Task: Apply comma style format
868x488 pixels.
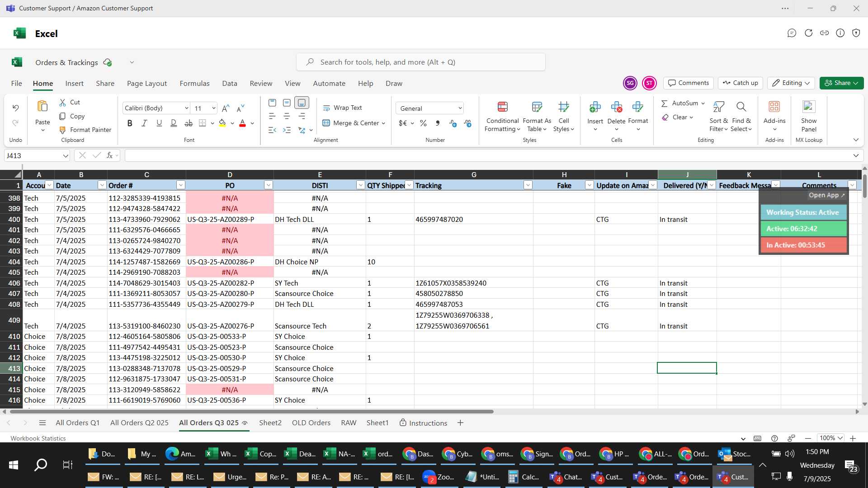Action: point(438,123)
